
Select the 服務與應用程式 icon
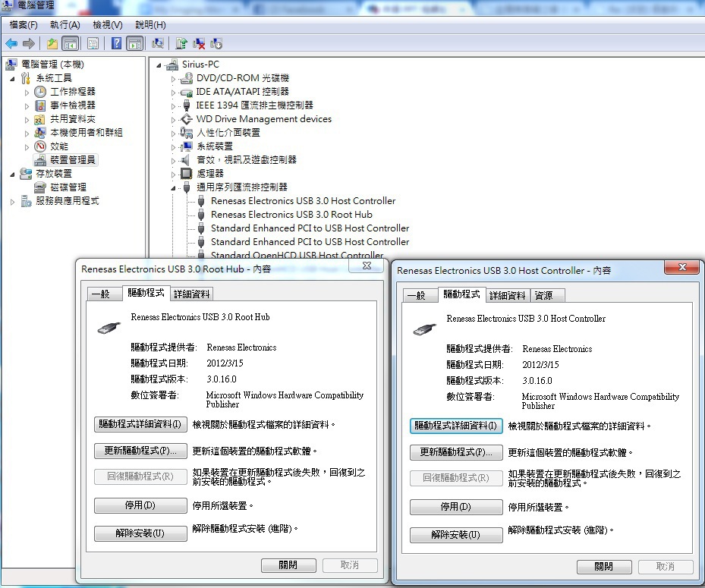(26, 201)
